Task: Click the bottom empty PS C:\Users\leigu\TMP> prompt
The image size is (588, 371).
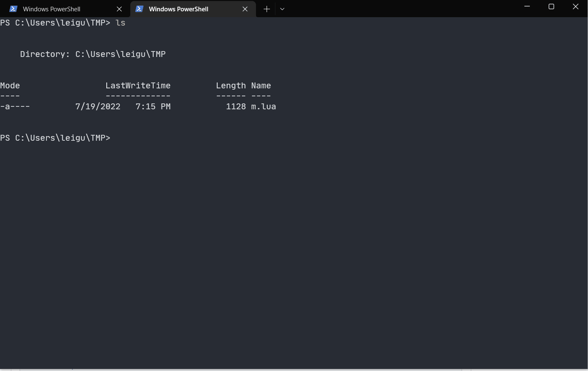Action: (55, 138)
